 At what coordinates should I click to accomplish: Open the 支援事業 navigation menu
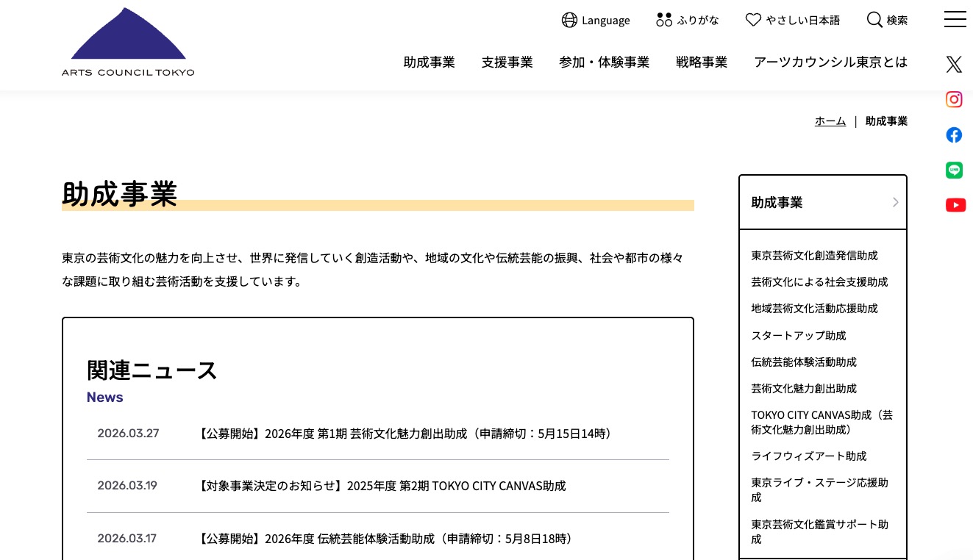(x=507, y=62)
